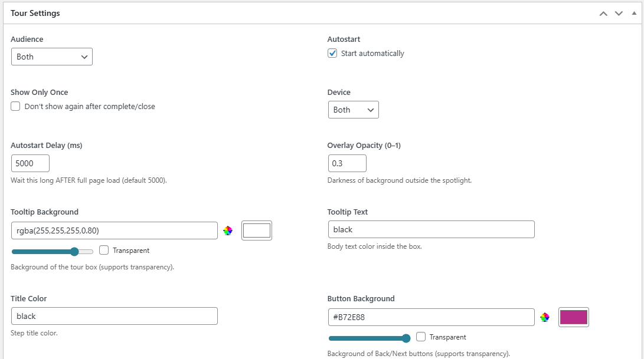This screenshot has width=644, height=359.
Task: Click the white Tooltip Background color swatch
Action: coord(257,230)
